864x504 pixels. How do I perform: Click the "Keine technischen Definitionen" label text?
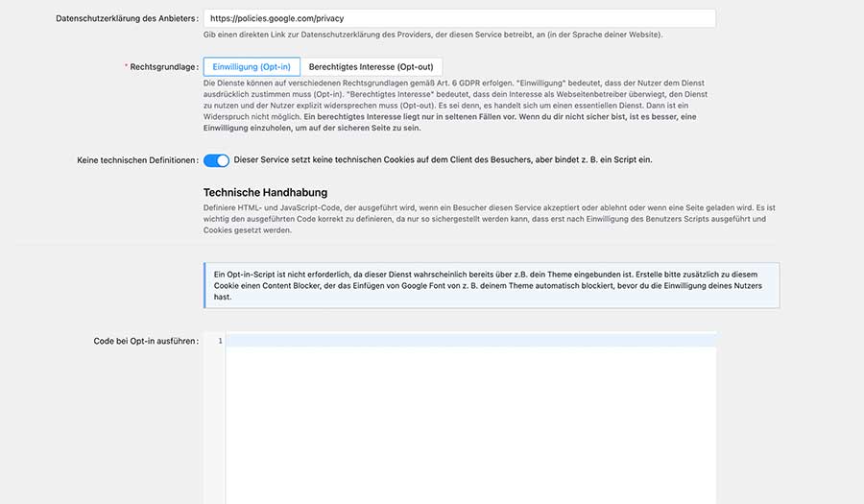[137, 160]
